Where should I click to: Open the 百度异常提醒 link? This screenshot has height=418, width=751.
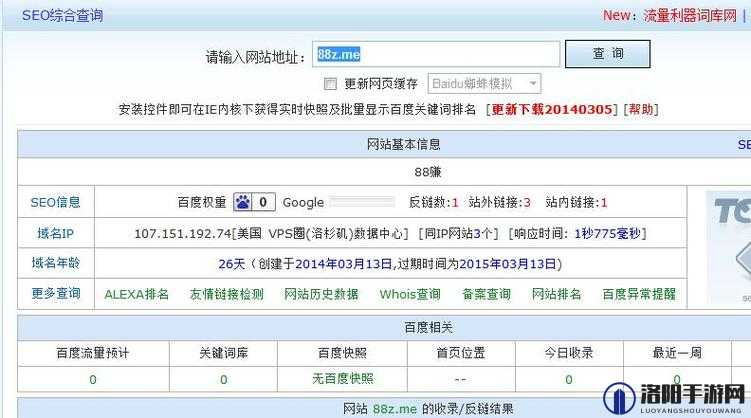(x=639, y=294)
